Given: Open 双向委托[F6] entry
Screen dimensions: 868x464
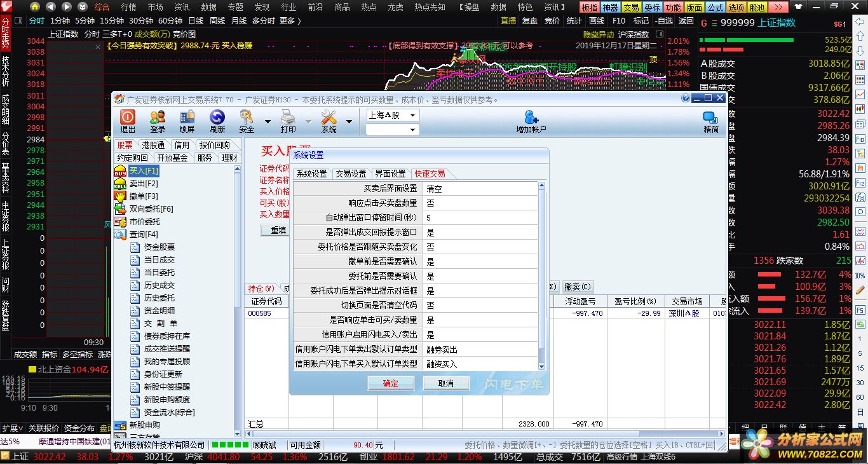Looking at the screenshot, I should click(x=151, y=209).
